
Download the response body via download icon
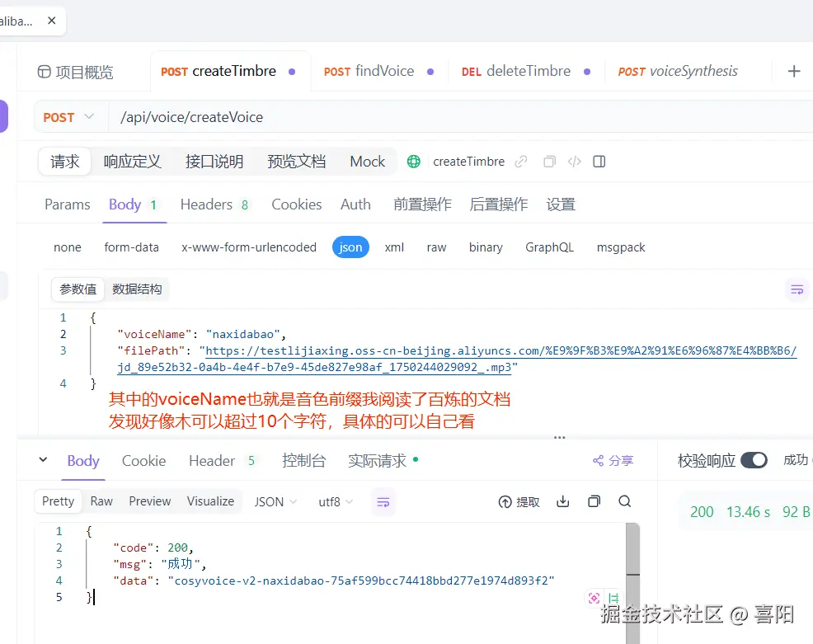pyautogui.click(x=562, y=501)
